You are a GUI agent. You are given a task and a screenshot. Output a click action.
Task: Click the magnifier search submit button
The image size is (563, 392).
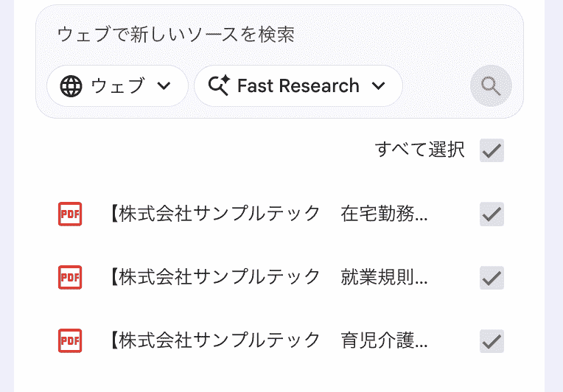pyautogui.click(x=491, y=85)
